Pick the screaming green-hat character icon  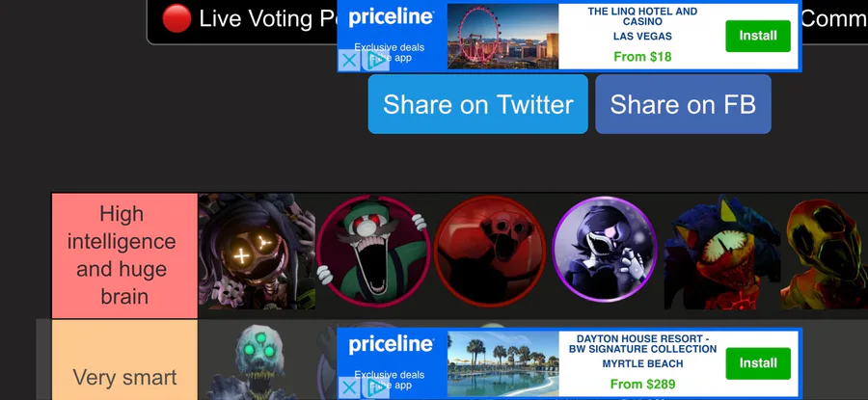click(373, 252)
